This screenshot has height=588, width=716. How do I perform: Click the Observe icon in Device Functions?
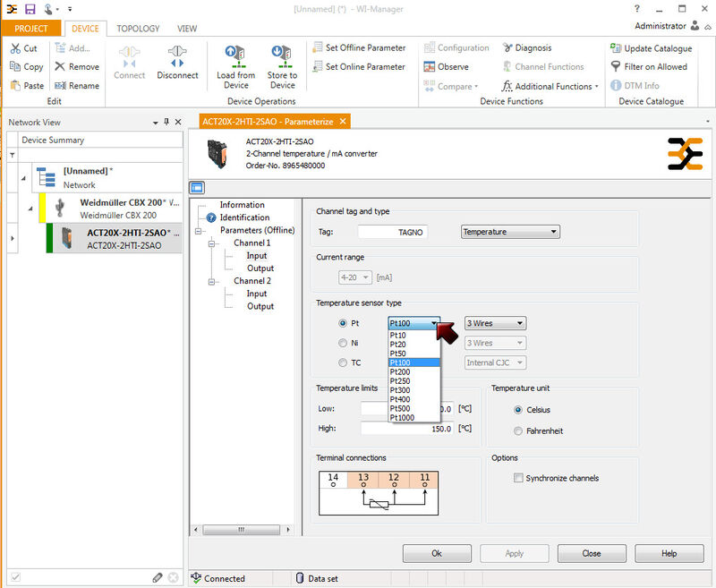(x=429, y=67)
